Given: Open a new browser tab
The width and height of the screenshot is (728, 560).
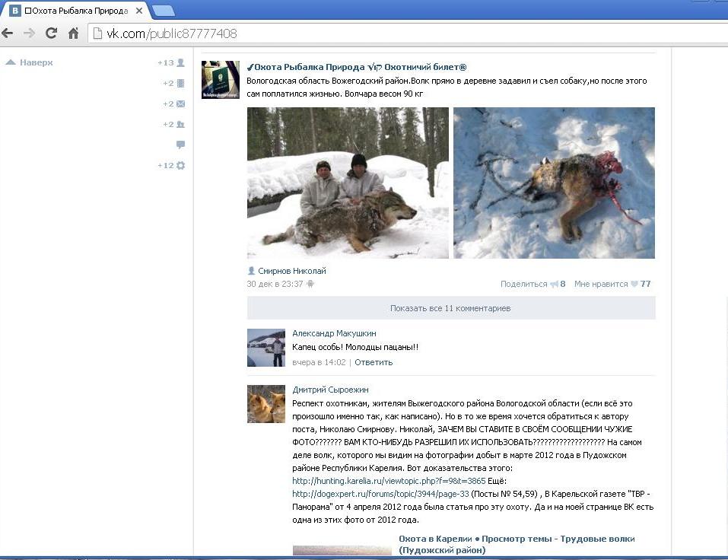Looking at the screenshot, I should click(x=163, y=9).
